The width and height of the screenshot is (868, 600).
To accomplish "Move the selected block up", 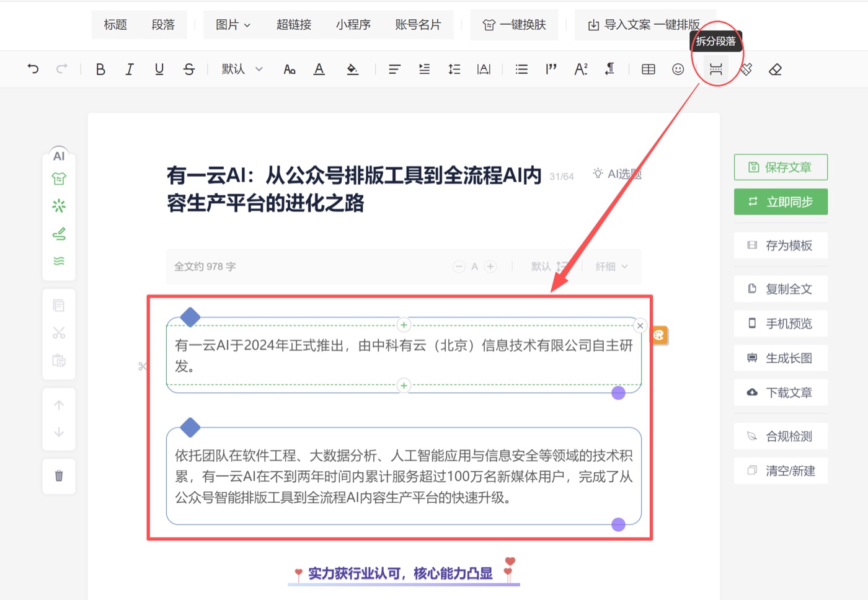I will tap(59, 405).
